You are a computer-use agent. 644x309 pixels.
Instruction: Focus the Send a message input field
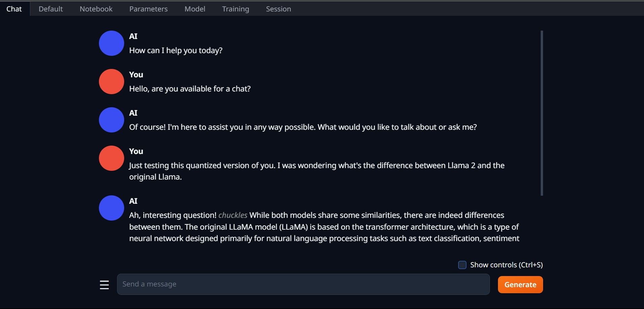(x=303, y=284)
